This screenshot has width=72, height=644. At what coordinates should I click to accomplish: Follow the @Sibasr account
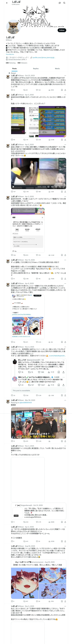coord(62,30)
